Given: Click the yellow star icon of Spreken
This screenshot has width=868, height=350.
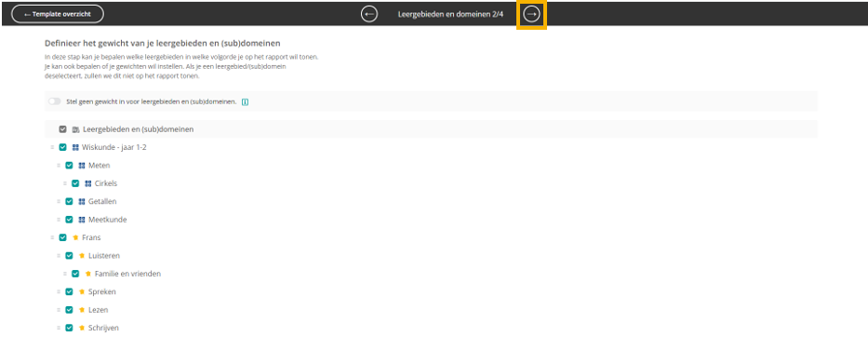Looking at the screenshot, I should click(82, 292).
